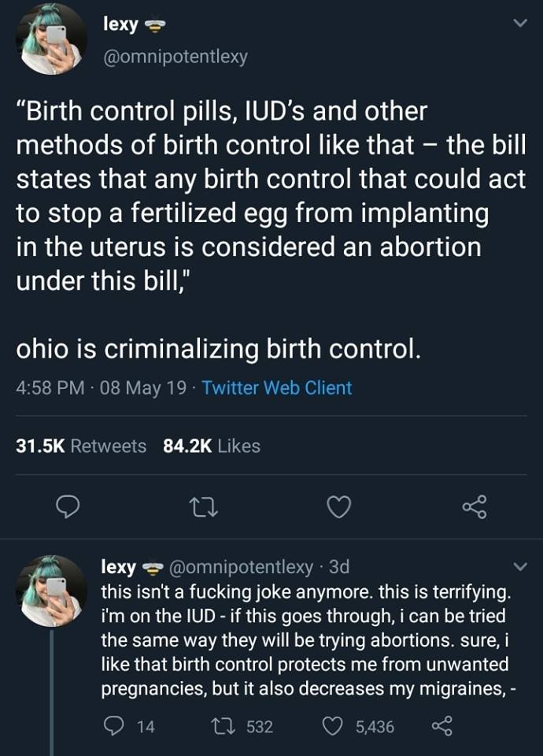Open lexy's profile picture in main tweet
Viewport: 543px width, 756px height.
tap(51, 39)
